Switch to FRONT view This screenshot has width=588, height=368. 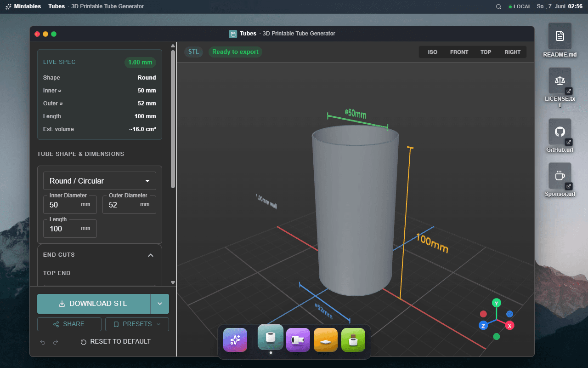tap(459, 52)
